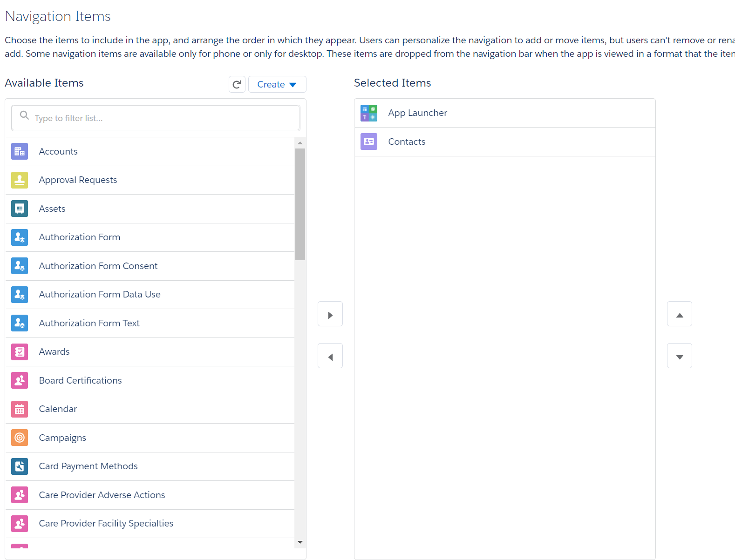Screen dimensions: 735x560
Task: Click the scrollbar up arrow
Action: click(x=300, y=143)
